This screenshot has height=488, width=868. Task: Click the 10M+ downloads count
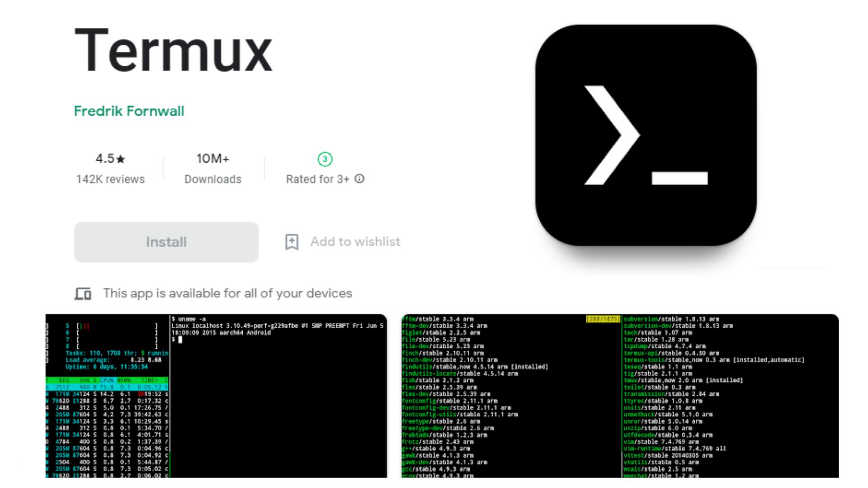click(x=212, y=159)
